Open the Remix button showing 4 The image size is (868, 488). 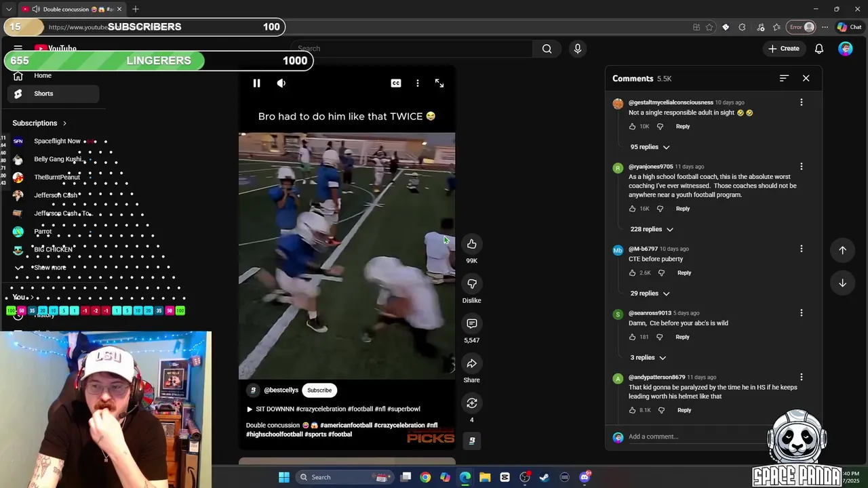472,403
